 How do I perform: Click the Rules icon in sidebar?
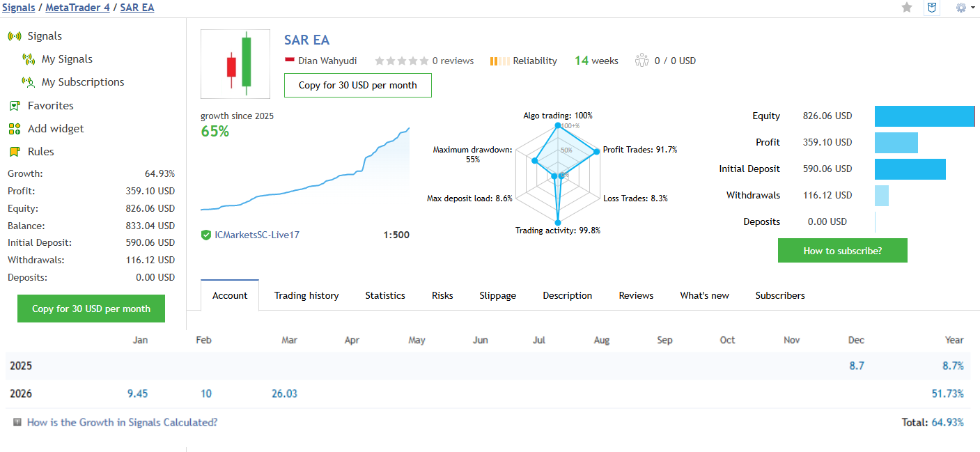tap(15, 152)
